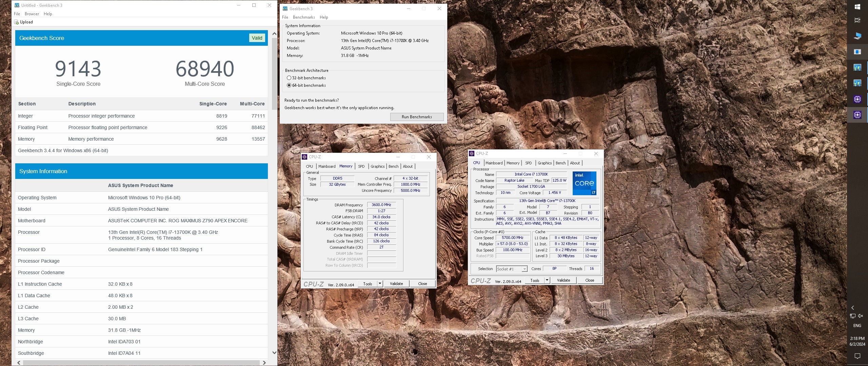Open the Help menu in Untitled - Geekbench 3
This screenshot has height=366, width=868.
coord(48,14)
